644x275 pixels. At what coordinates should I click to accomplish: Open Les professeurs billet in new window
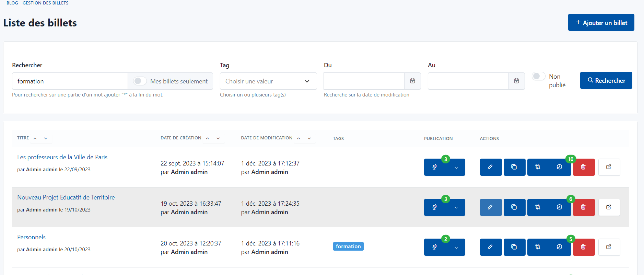pyautogui.click(x=609, y=167)
